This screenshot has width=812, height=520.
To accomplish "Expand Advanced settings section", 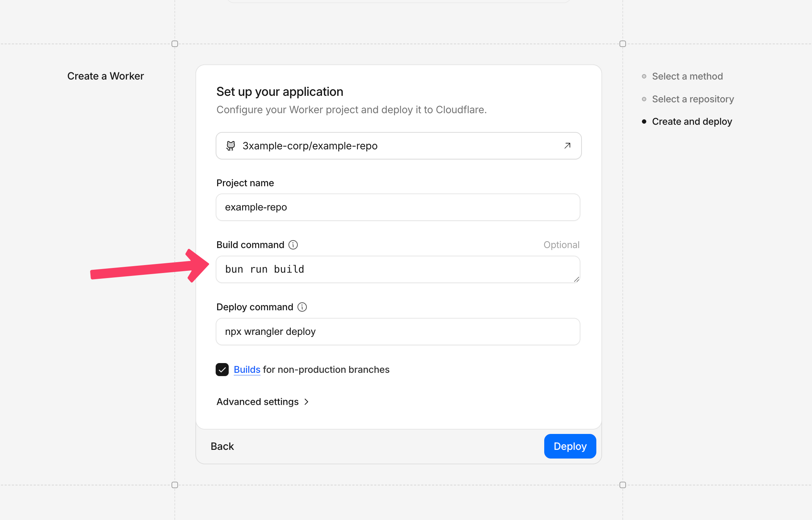I will point(258,402).
